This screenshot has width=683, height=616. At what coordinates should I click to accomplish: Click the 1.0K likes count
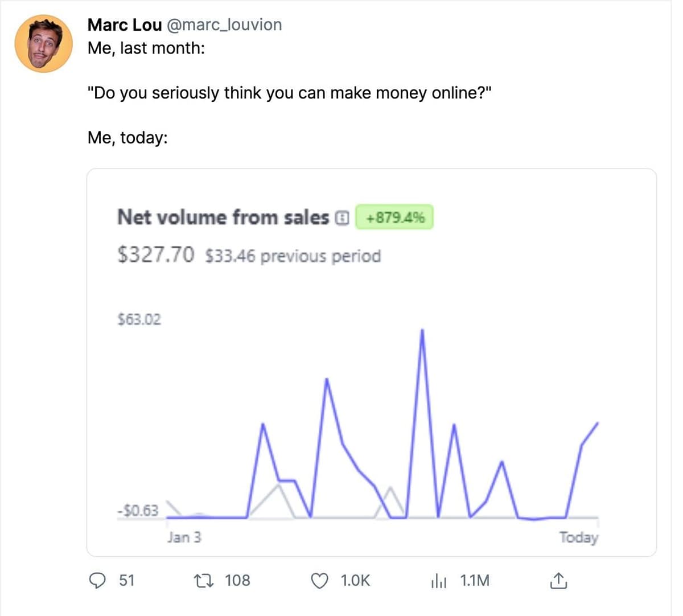point(355,581)
